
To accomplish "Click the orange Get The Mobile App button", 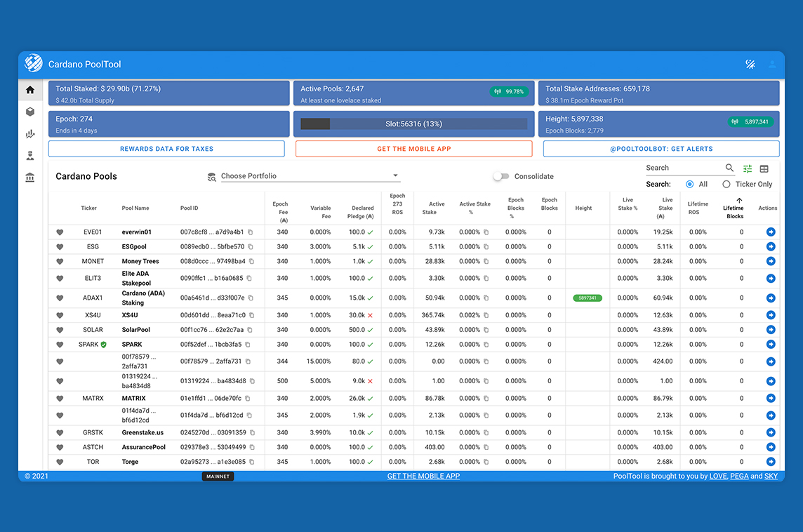I will [414, 149].
